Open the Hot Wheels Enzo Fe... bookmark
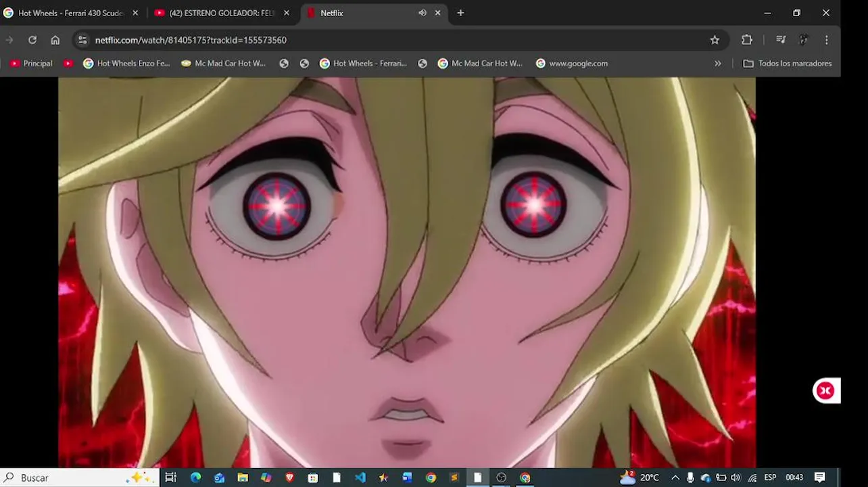868x487 pixels. pos(126,63)
